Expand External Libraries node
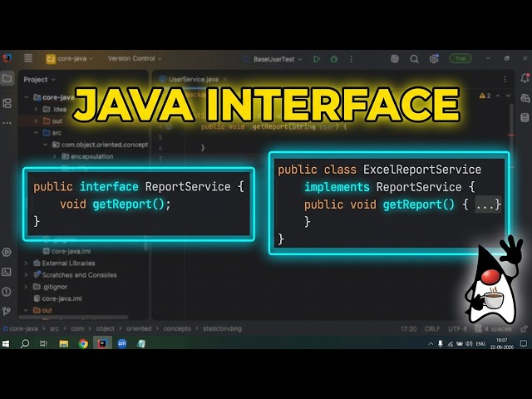Image resolution: width=532 pixels, height=399 pixels. pos(26,263)
